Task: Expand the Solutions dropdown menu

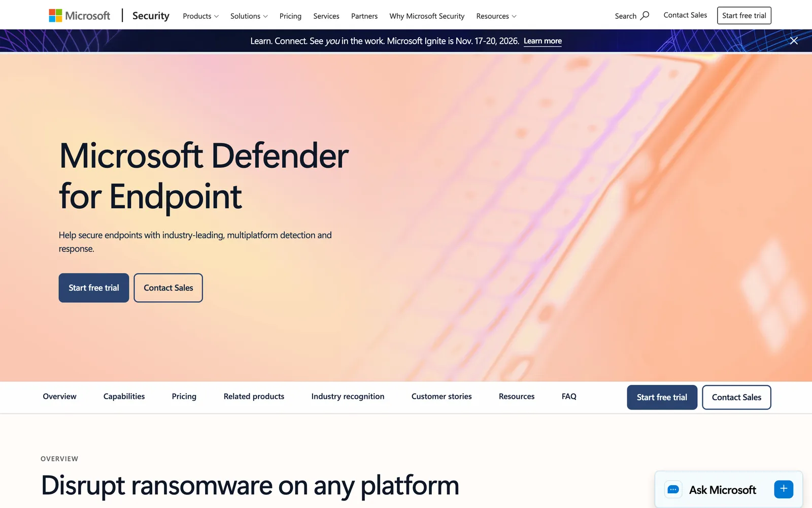Action: click(x=249, y=16)
